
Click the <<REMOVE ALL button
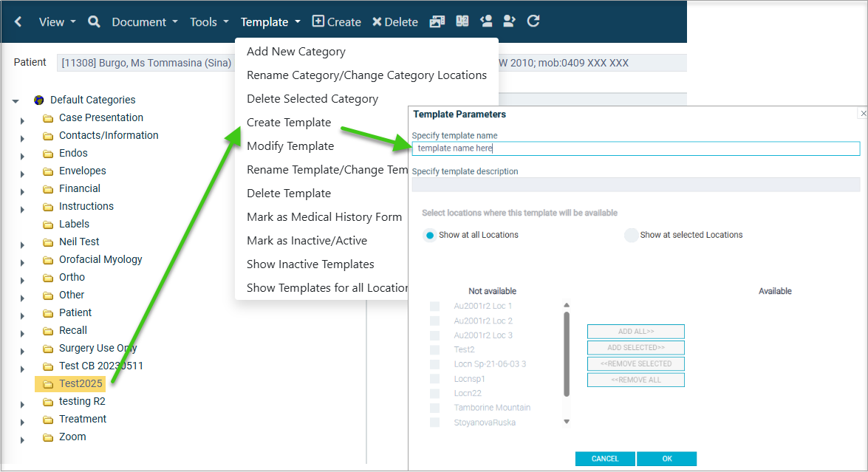tap(635, 380)
